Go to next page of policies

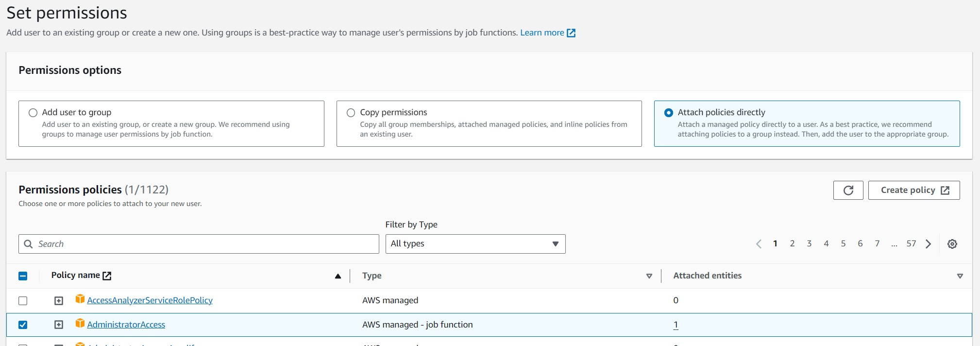tap(928, 244)
